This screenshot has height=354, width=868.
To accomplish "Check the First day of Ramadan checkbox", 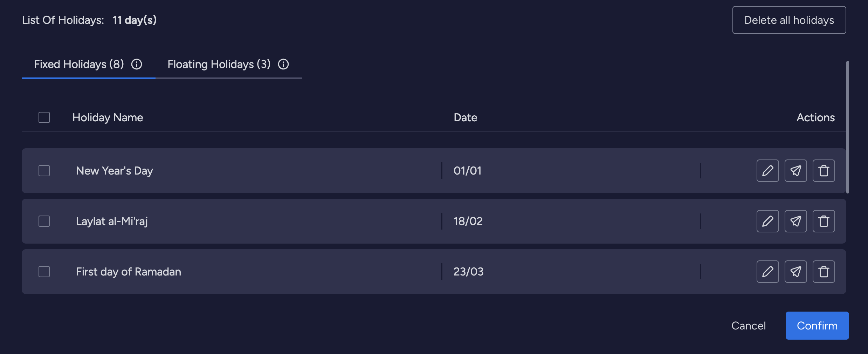I will click(x=44, y=272).
